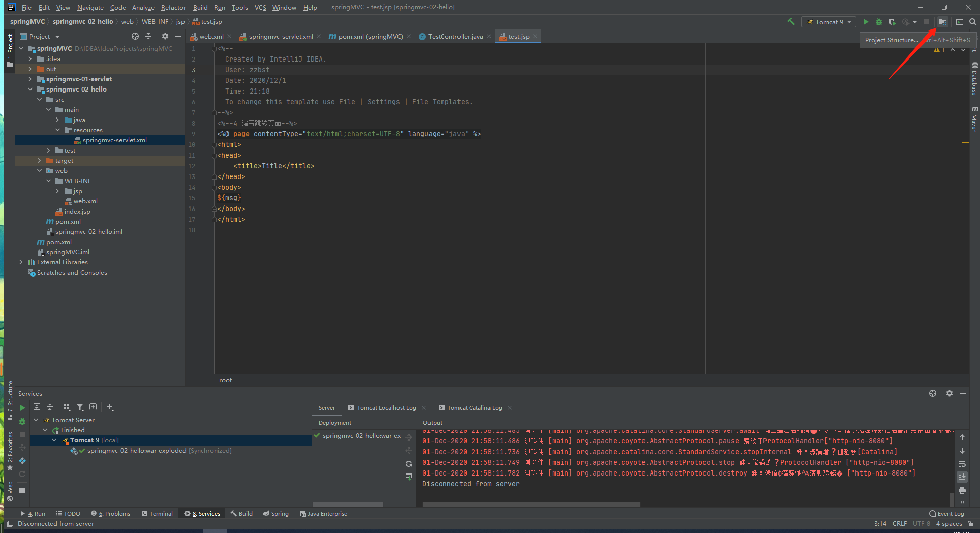Toggle the Maven tool window stripe
Image resolution: width=980 pixels, height=533 pixels.
(x=974, y=120)
